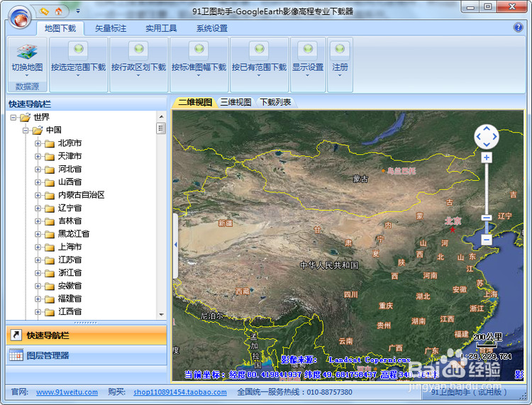Select 江苏省 folder icon in tree

coord(50,260)
